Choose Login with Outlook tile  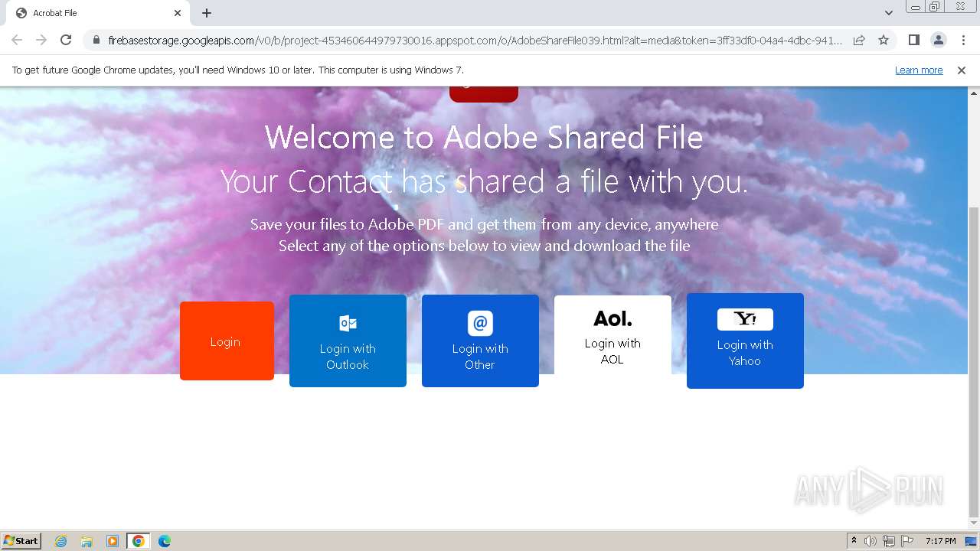tap(348, 341)
